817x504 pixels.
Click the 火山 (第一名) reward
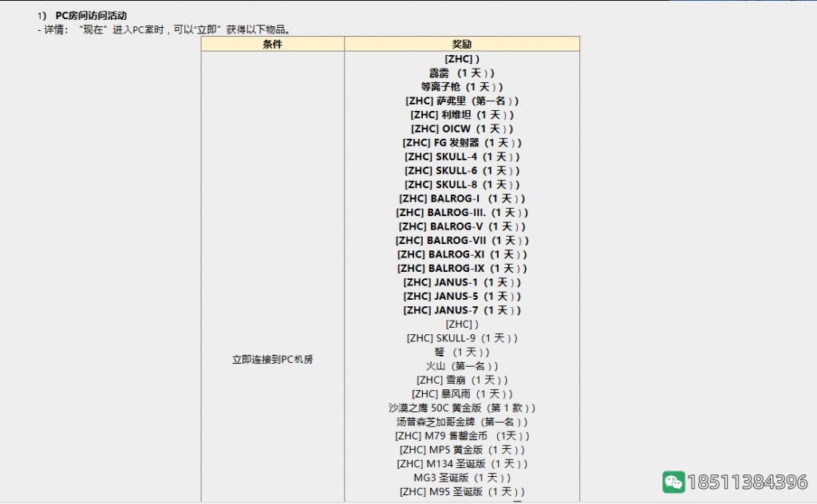[x=461, y=365]
